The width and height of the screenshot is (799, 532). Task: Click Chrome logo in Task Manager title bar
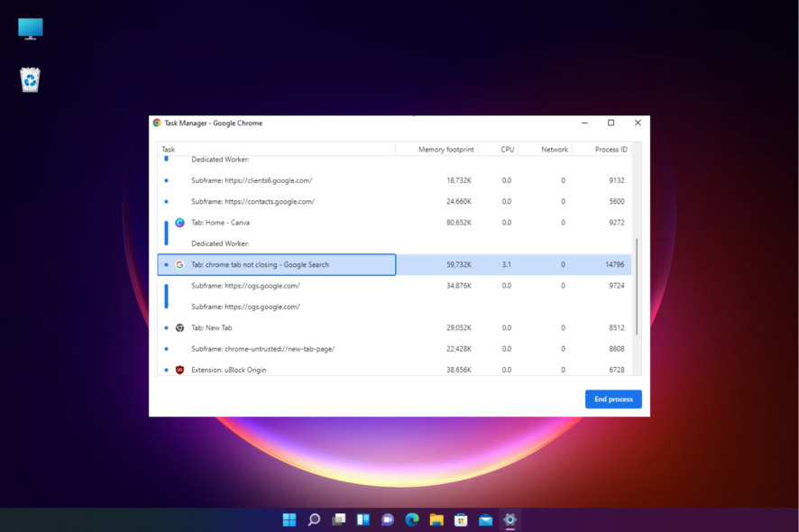157,123
